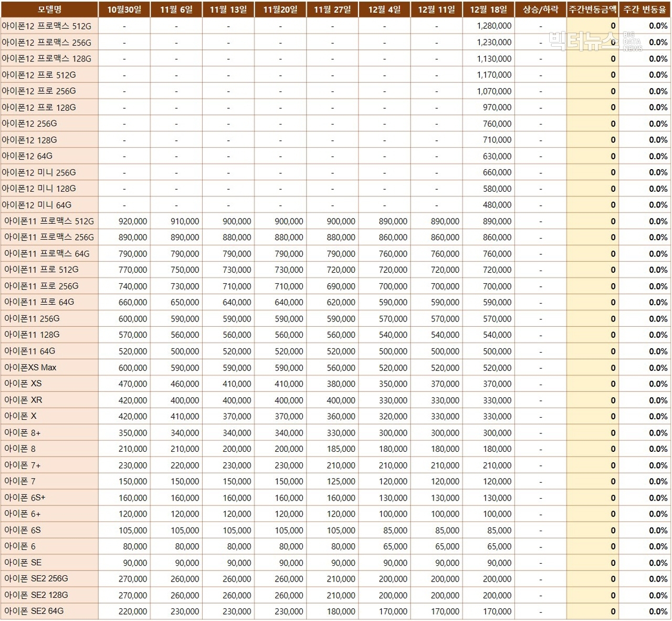
Task: Select the 아이폰11 256G model name
Action: tap(32, 319)
